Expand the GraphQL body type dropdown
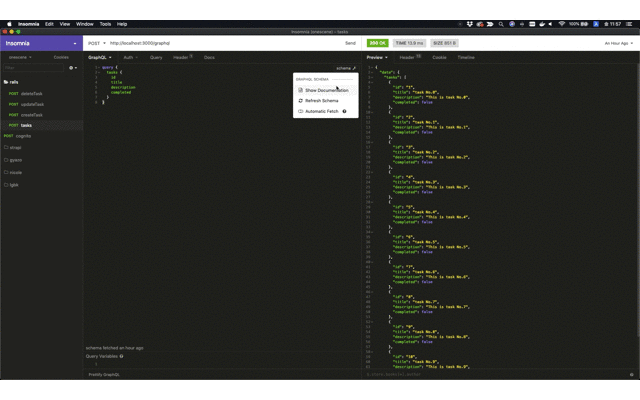Viewport: 640px width, 400px height. pyautogui.click(x=101, y=57)
